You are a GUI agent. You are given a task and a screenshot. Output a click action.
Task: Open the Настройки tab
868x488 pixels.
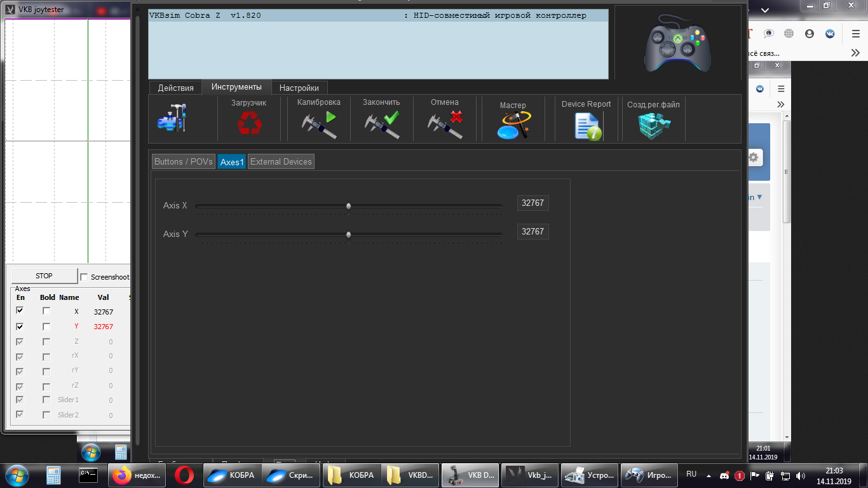coord(299,88)
